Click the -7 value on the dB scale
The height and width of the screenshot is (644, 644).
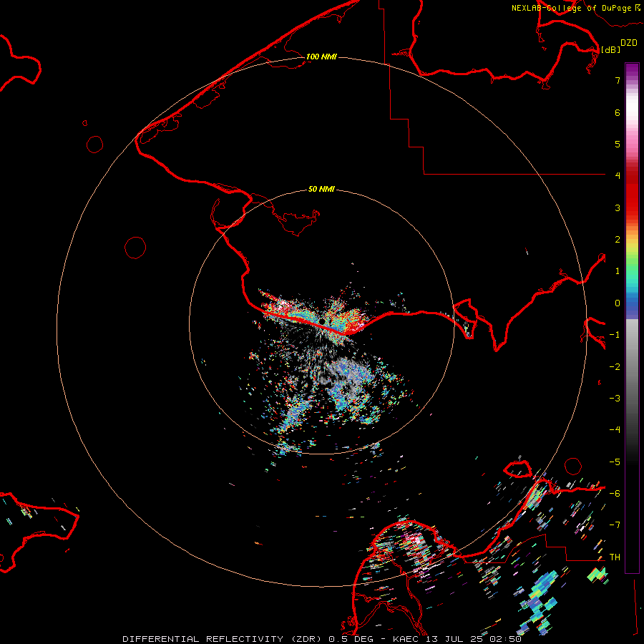pos(615,525)
